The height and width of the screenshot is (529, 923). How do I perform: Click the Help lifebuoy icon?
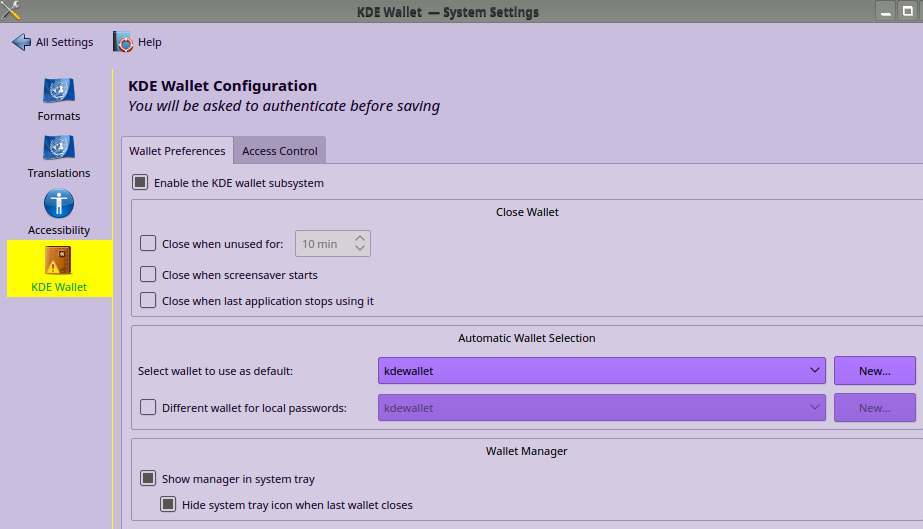pyautogui.click(x=124, y=42)
